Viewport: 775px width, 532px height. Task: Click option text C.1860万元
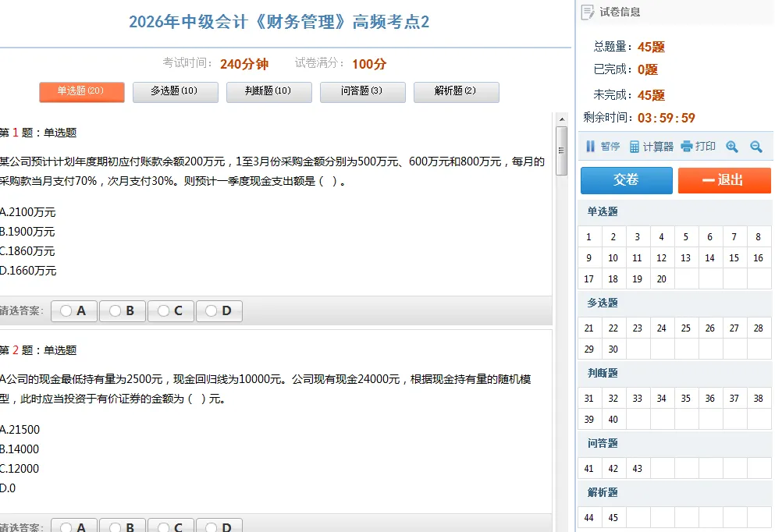[27, 251]
